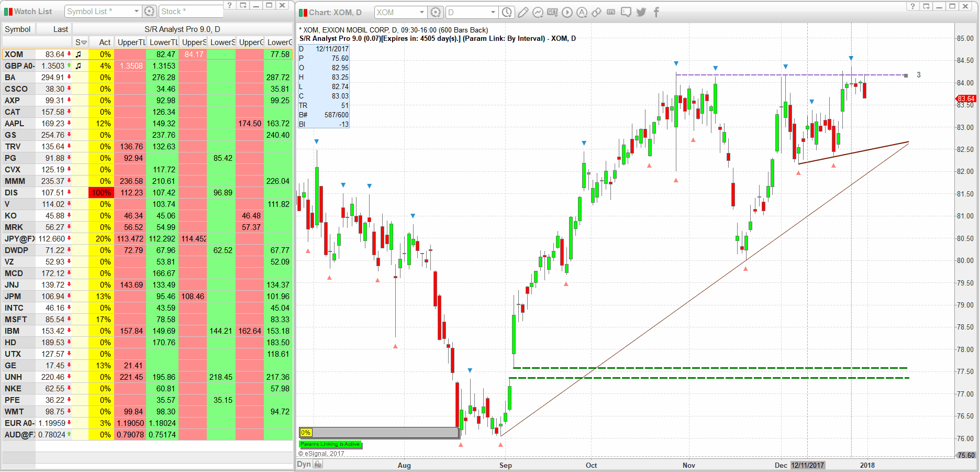980x472 pixels.
Task: Click the Stock field in Watch List
Action: point(191,11)
